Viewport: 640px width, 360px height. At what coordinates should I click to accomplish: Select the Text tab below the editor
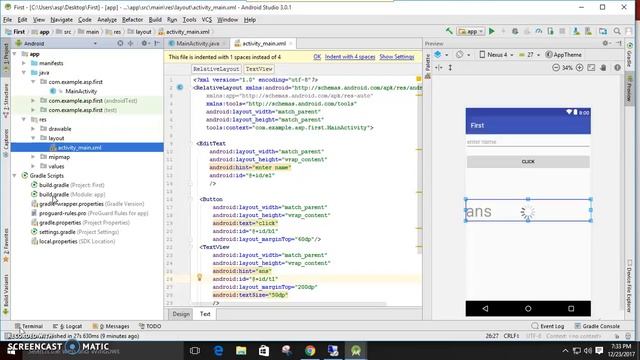(205, 314)
